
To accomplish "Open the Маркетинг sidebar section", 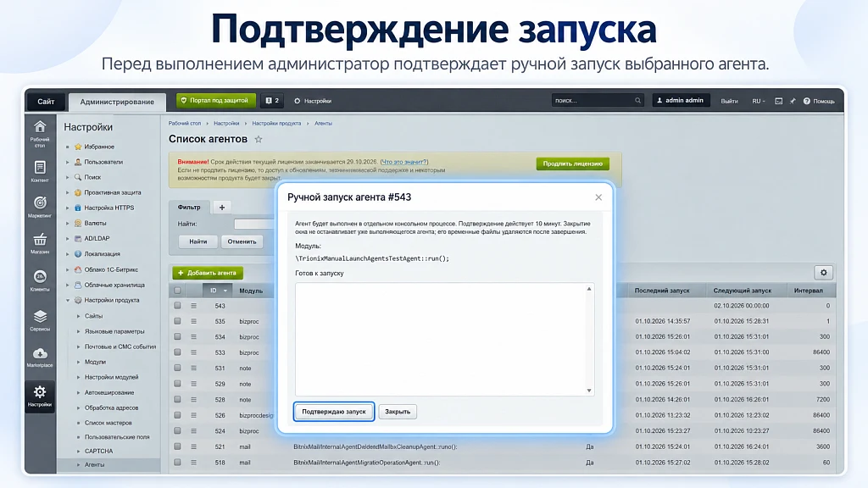I will pyautogui.click(x=40, y=207).
